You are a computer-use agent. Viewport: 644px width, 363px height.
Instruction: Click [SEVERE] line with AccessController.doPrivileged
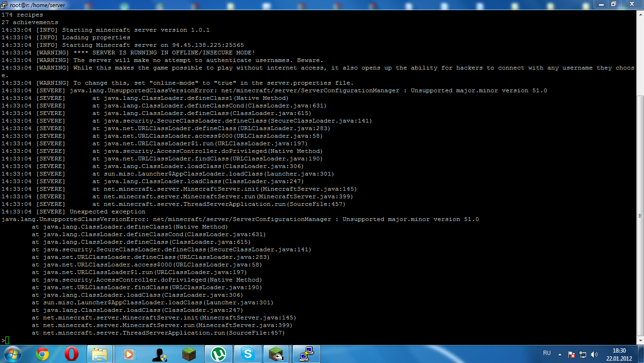point(162,151)
